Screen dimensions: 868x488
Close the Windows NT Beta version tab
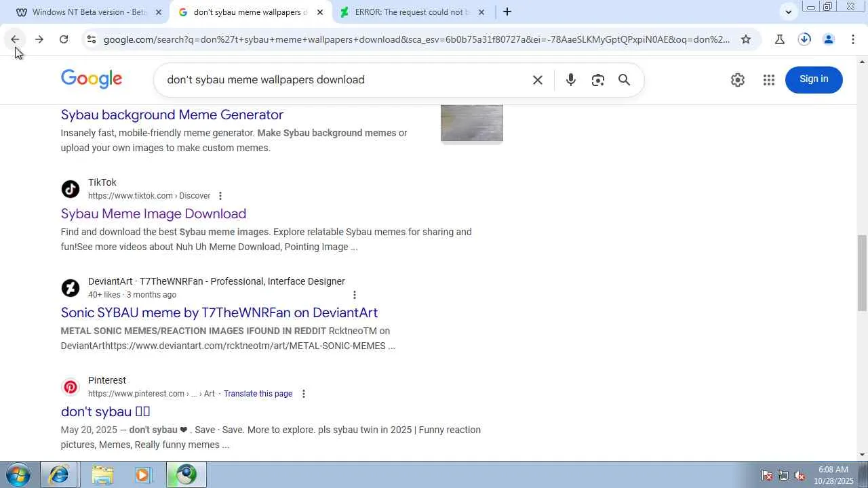159,12
